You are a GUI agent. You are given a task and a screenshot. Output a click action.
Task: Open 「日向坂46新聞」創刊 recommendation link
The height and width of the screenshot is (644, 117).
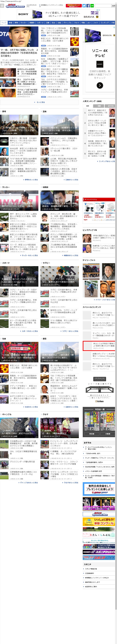[93, 453]
